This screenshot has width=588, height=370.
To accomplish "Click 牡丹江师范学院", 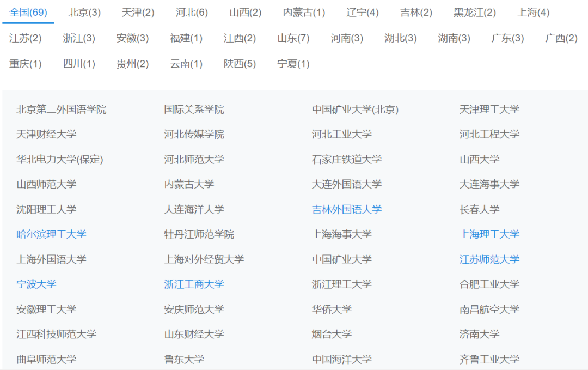I will pyautogui.click(x=199, y=234).
